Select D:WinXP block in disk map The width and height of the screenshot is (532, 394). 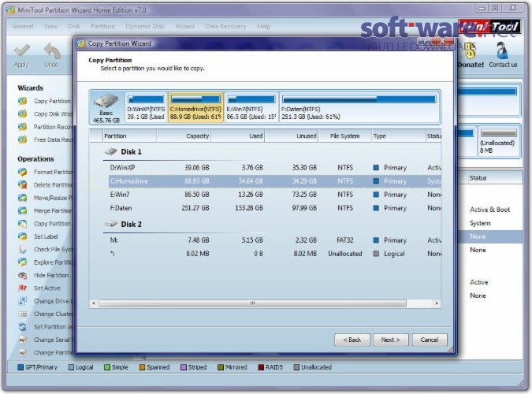[x=146, y=108]
